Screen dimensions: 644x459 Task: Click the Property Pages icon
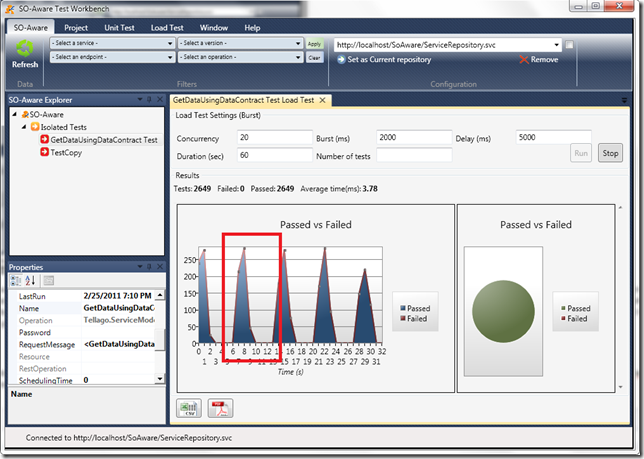pos(49,280)
